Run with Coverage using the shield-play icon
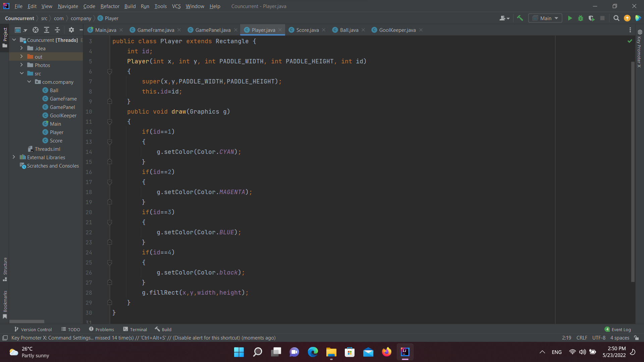This screenshot has width=644, height=362. tap(591, 18)
